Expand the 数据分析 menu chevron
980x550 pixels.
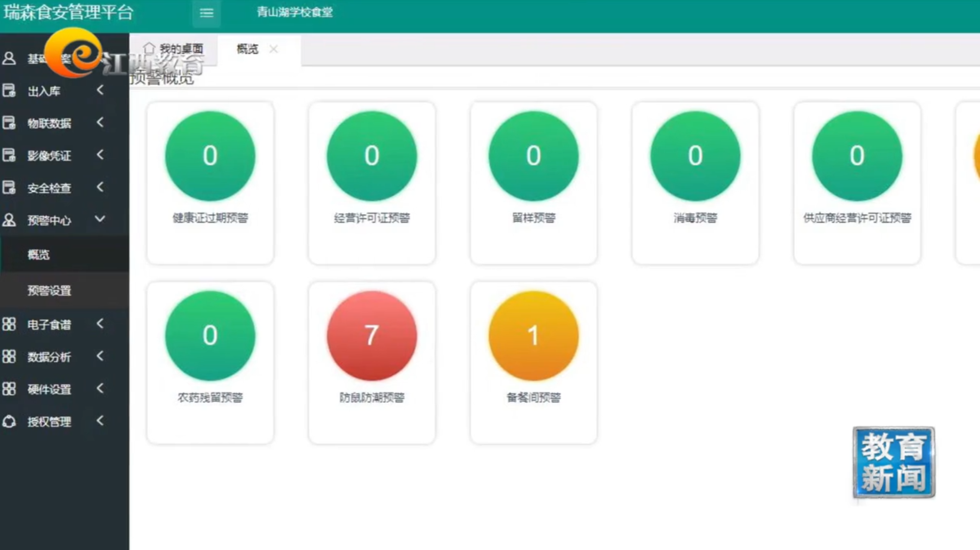click(x=100, y=356)
